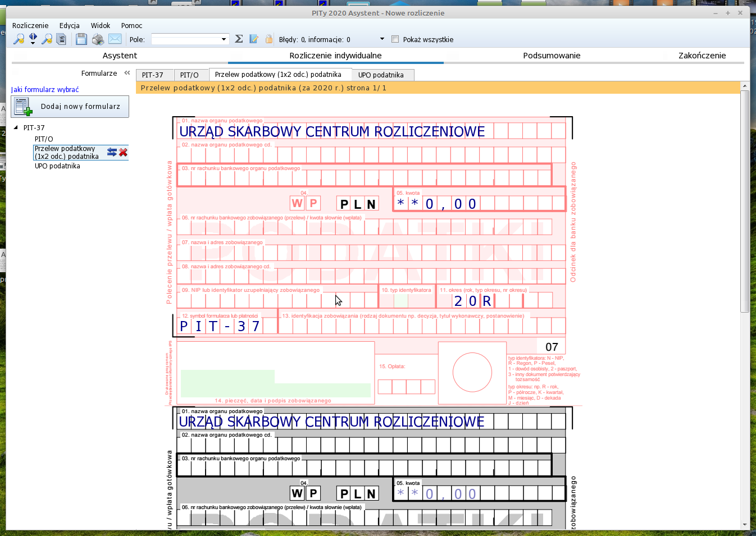
Task: Switch to the UPO podatnika tab
Action: coord(381,75)
